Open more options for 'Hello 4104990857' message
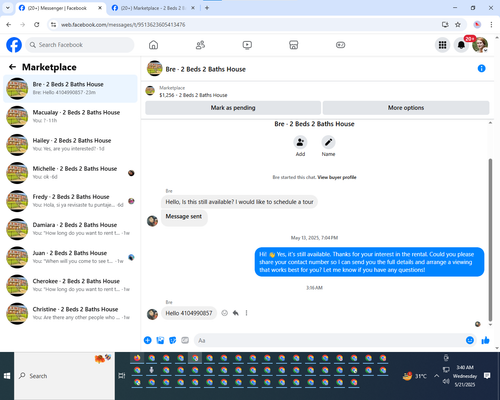Screen dimensions: 500x400 [246, 313]
